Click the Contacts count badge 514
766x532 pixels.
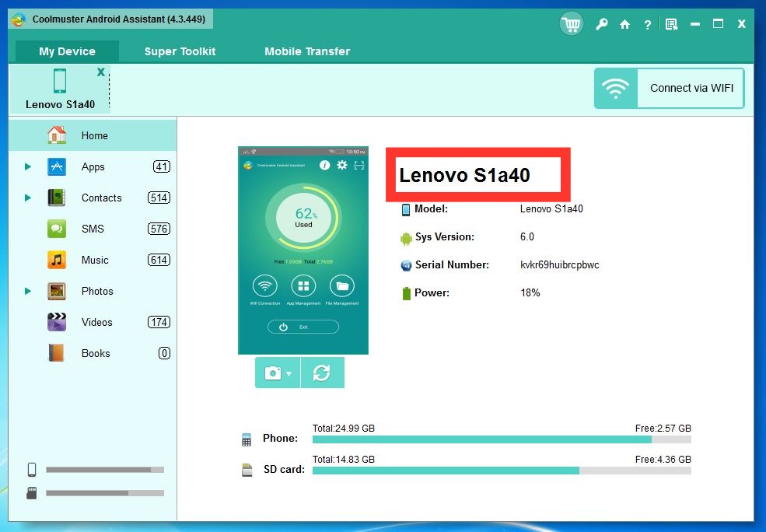tap(159, 198)
